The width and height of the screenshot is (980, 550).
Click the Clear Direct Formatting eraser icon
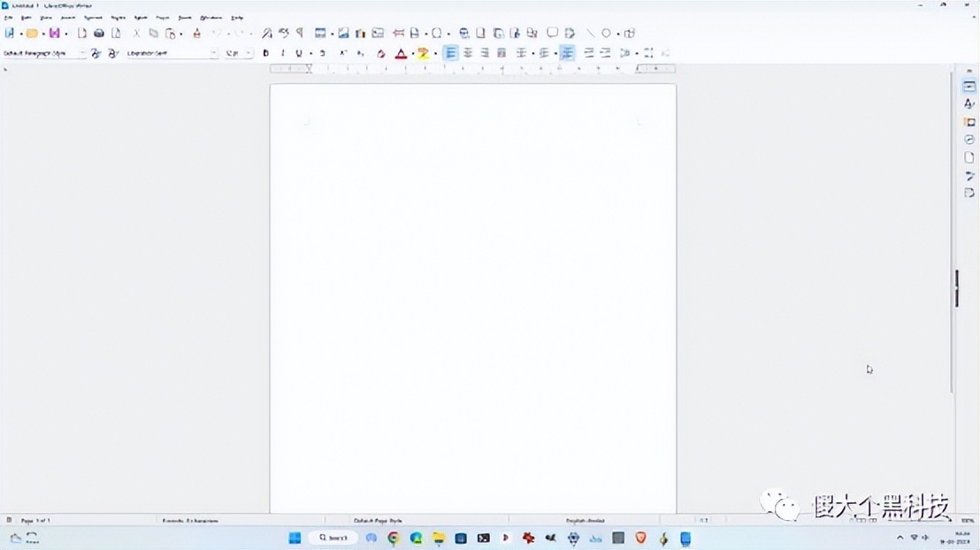coord(381,53)
